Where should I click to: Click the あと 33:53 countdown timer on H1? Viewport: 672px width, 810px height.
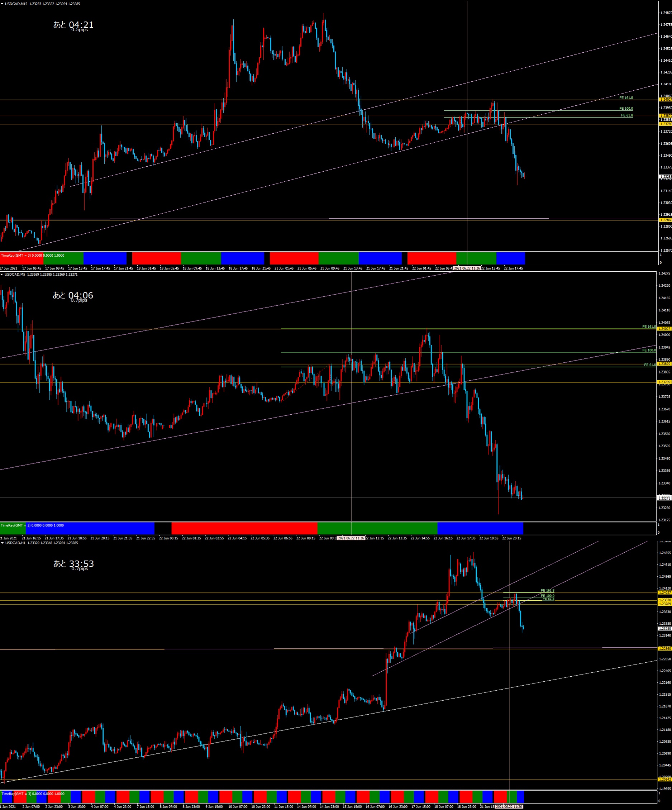[x=73, y=563]
